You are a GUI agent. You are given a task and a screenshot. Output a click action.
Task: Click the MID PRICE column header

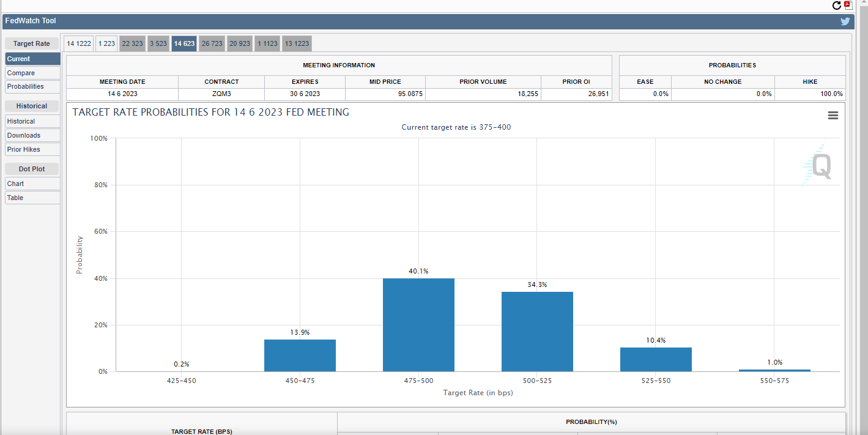pos(385,81)
